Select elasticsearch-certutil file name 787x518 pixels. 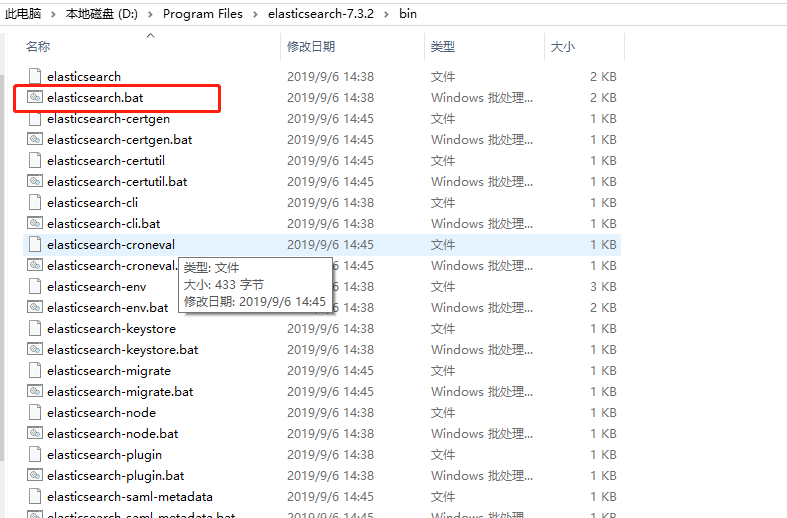(x=106, y=161)
